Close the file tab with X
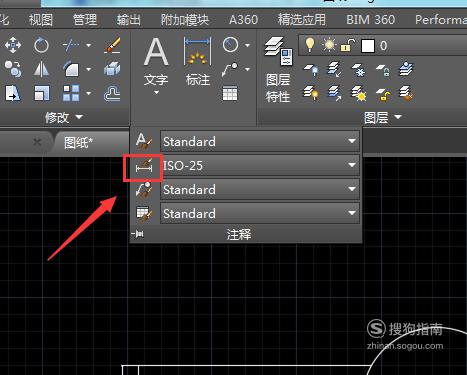The width and height of the screenshot is (467, 375). (x=37, y=142)
